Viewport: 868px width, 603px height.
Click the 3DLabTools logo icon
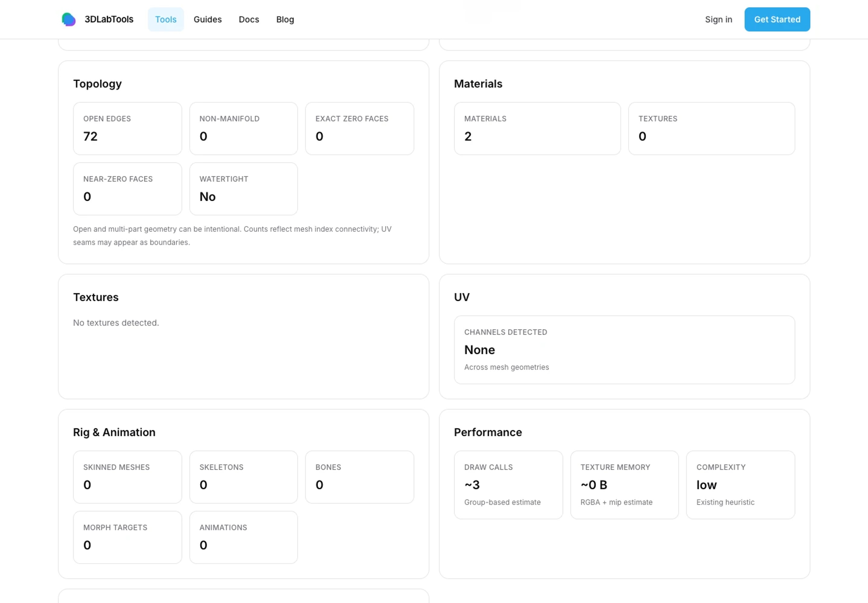click(x=69, y=19)
